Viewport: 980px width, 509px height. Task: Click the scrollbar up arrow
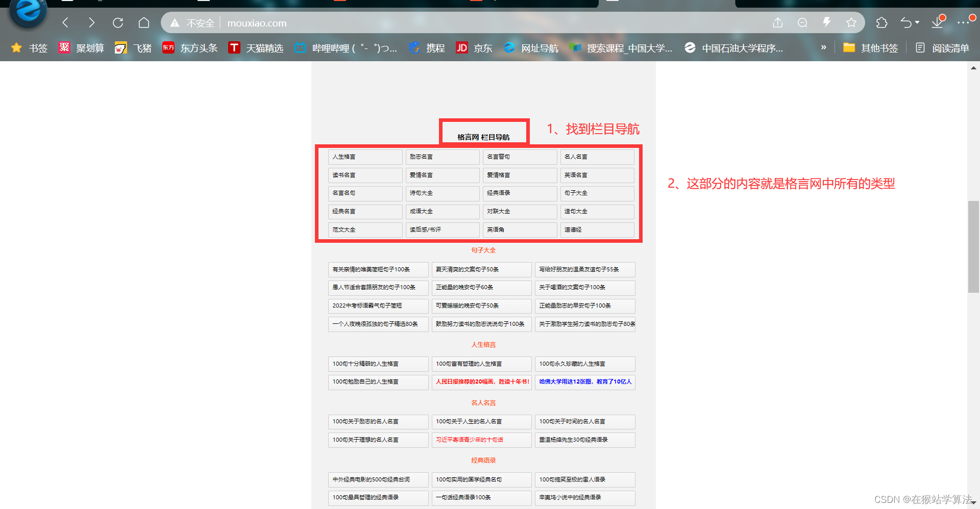tap(973, 68)
